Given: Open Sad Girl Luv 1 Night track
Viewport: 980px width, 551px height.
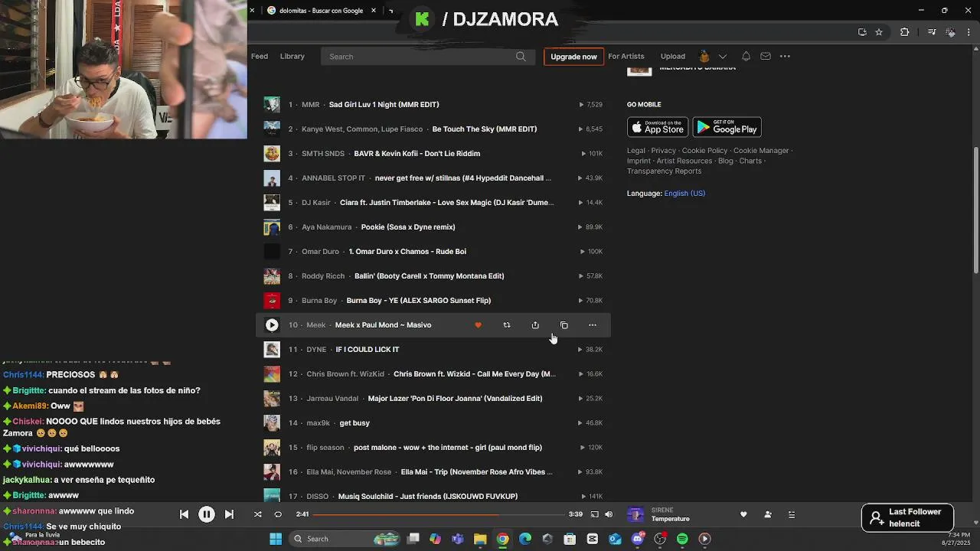Looking at the screenshot, I should pos(384,105).
